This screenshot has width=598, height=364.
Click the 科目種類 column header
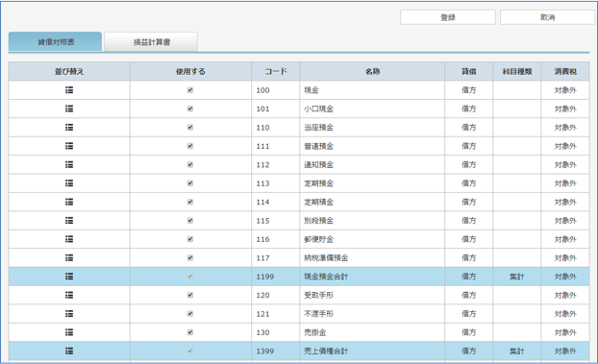point(517,72)
